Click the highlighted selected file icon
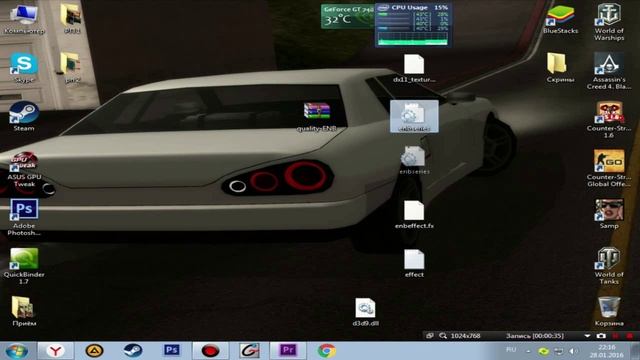This screenshot has height=360, width=640. pos(414,116)
